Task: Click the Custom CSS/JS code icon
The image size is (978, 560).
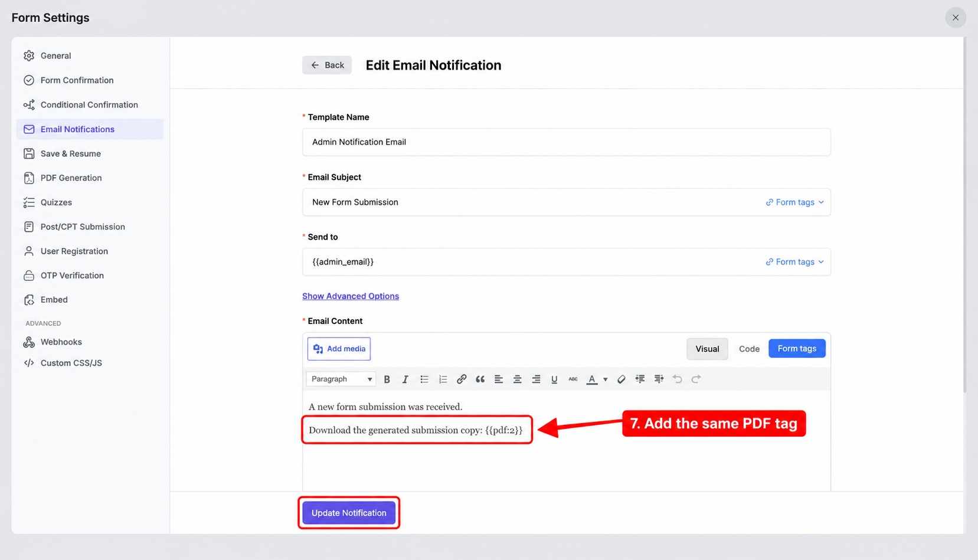Action: [x=29, y=363]
